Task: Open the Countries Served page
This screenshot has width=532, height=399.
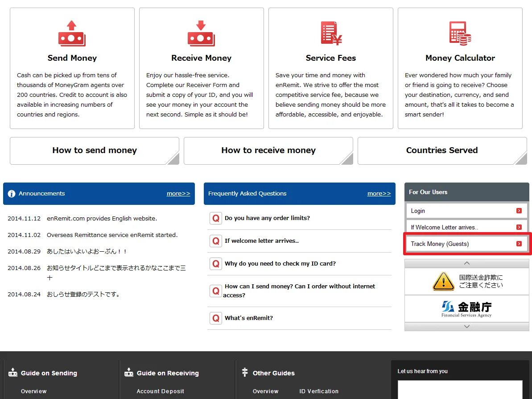Action: [442, 151]
